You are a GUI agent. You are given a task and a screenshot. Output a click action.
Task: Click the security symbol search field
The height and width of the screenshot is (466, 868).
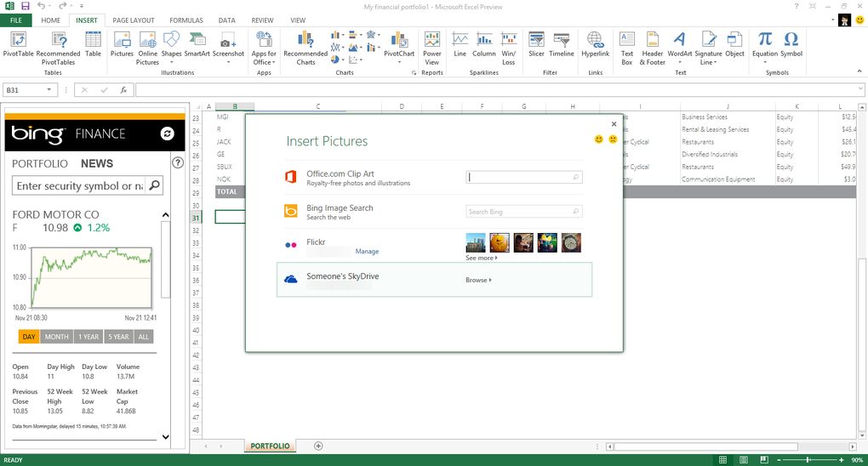pyautogui.click(x=80, y=186)
